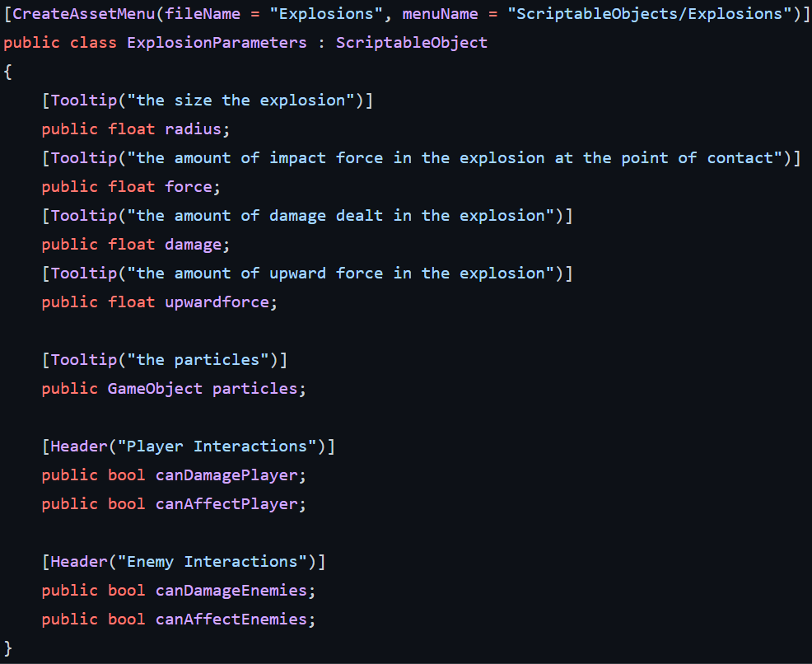Image resolution: width=812 pixels, height=664 pixels.
Task: Select the upwardforce variable name
Action: click(217, 302)
